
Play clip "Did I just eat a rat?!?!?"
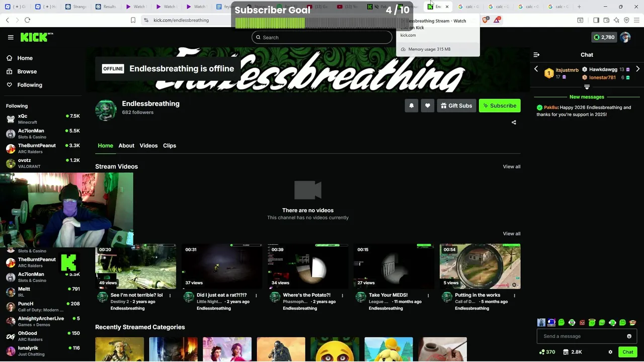(222, 266)
